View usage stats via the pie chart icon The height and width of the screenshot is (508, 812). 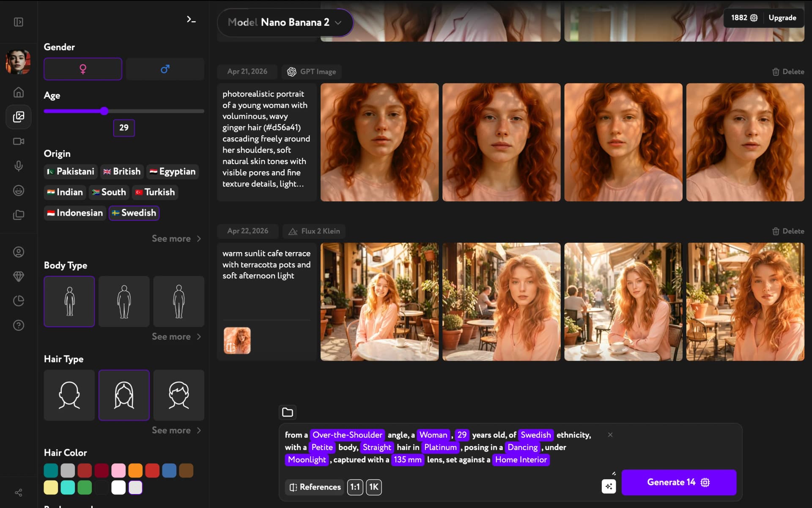coord(19,301)
